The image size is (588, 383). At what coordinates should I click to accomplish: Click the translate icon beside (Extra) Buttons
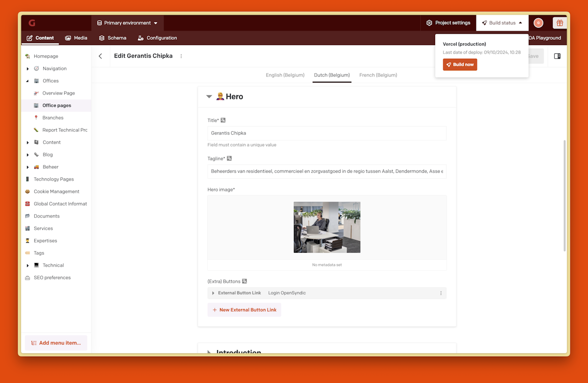[245, 281]
